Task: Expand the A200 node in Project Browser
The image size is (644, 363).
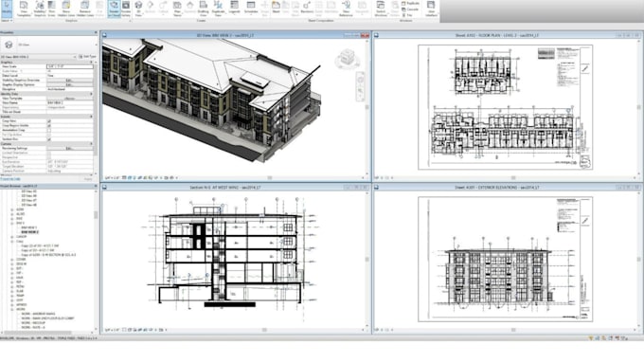Action: 12,209
